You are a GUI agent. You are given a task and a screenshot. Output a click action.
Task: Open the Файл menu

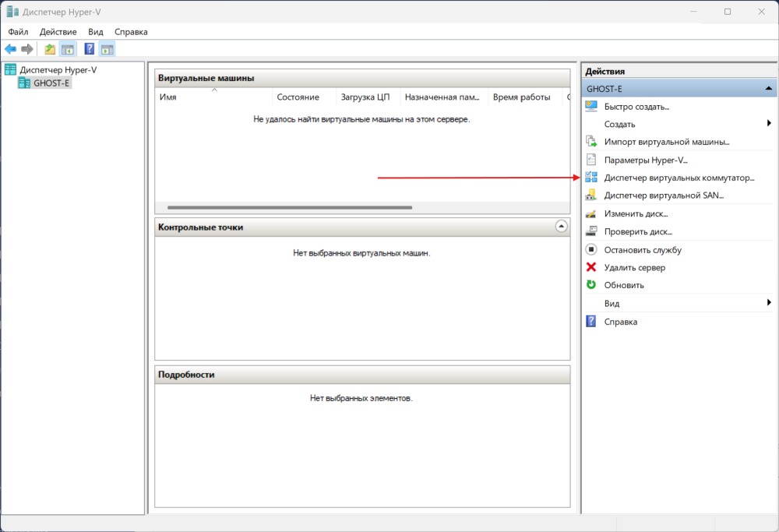18,32
